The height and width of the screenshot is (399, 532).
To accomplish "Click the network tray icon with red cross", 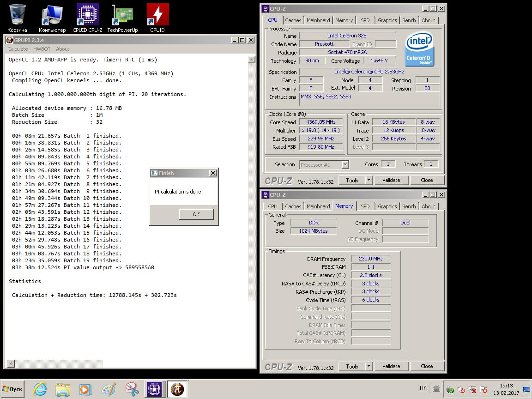I will tap(472, 389).
